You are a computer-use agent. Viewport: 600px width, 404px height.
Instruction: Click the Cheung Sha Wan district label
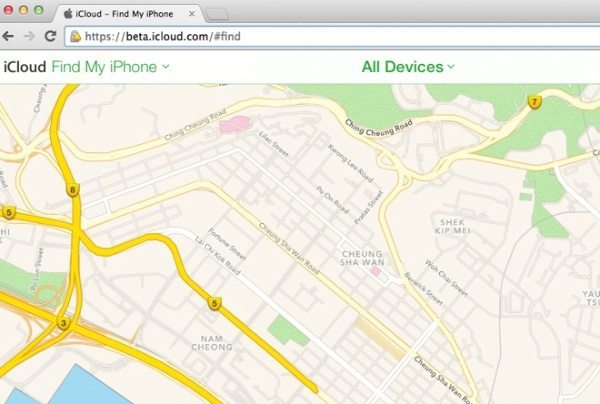(x=362, y=258)
